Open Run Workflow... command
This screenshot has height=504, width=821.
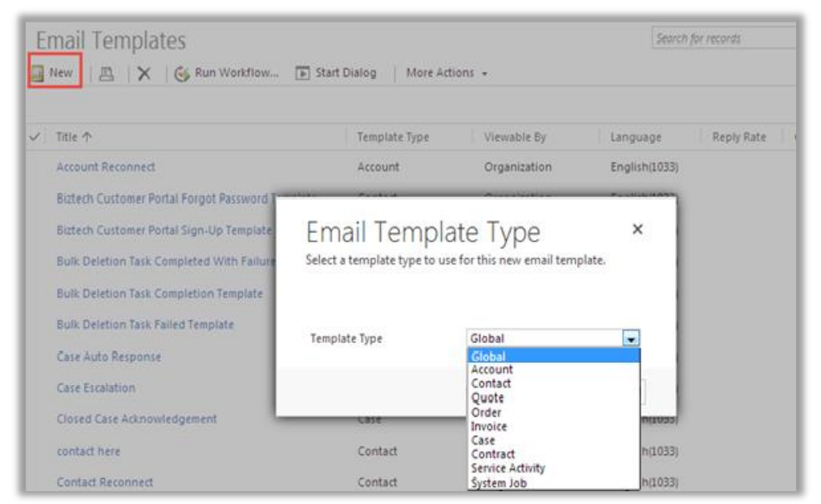[x=237, y=72]
